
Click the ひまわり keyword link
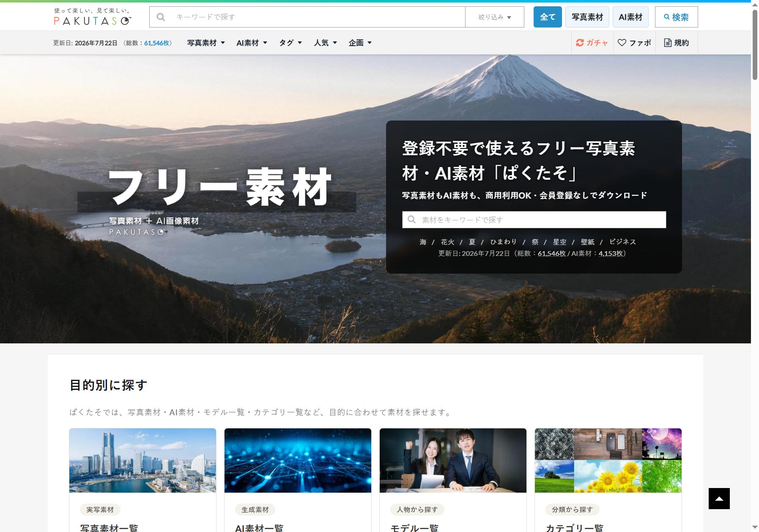coord(503,242)
